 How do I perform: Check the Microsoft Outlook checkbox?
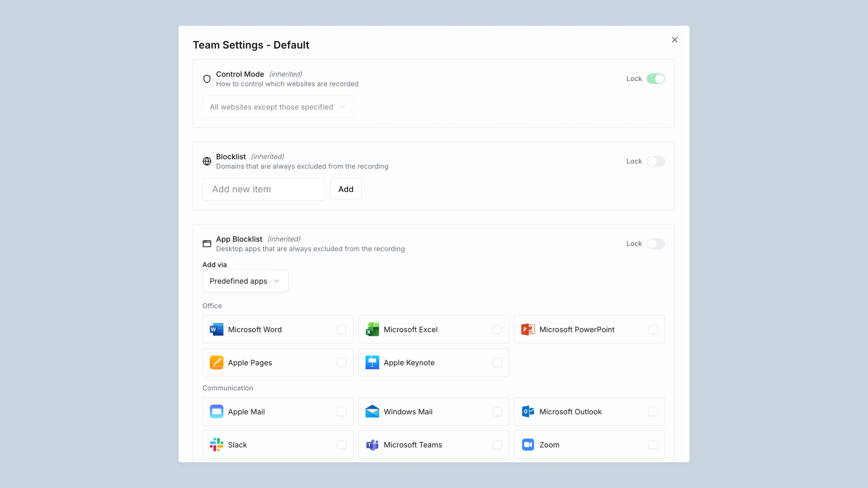(x=653, y=412)
